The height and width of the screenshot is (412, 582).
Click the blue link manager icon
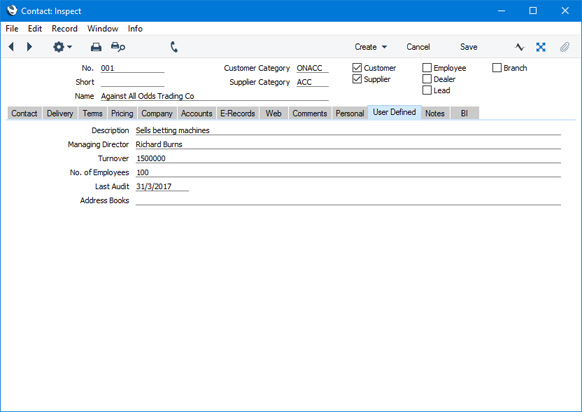541,47
